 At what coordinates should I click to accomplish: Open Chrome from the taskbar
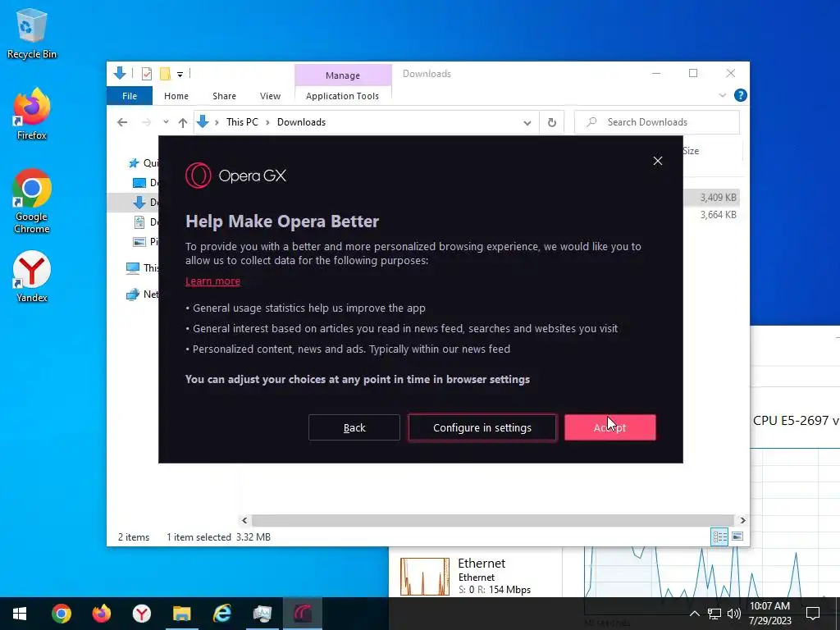coord(61,614)
